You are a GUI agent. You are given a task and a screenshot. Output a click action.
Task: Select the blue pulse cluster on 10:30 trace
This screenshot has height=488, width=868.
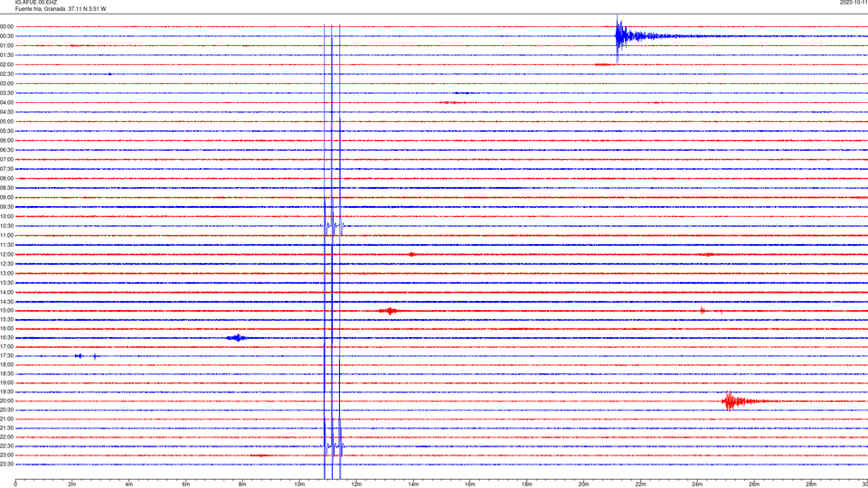pyautogui.click(x=334, y=226)
